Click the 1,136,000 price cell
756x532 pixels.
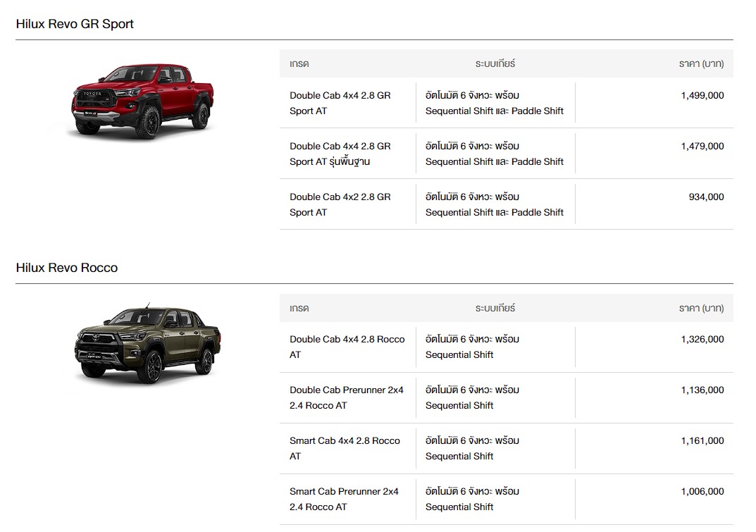point(702,390)
